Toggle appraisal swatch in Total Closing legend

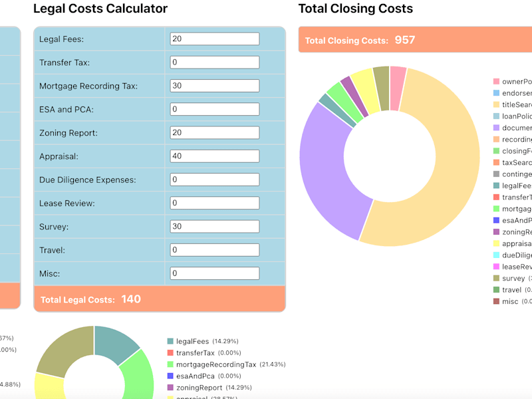(496, 243)
